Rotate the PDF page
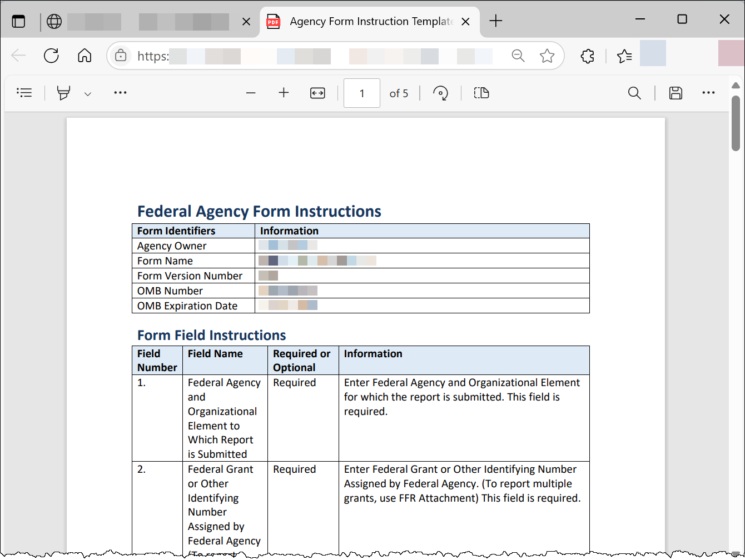Screen dimensions: 745x560 [x=440, y=93]
